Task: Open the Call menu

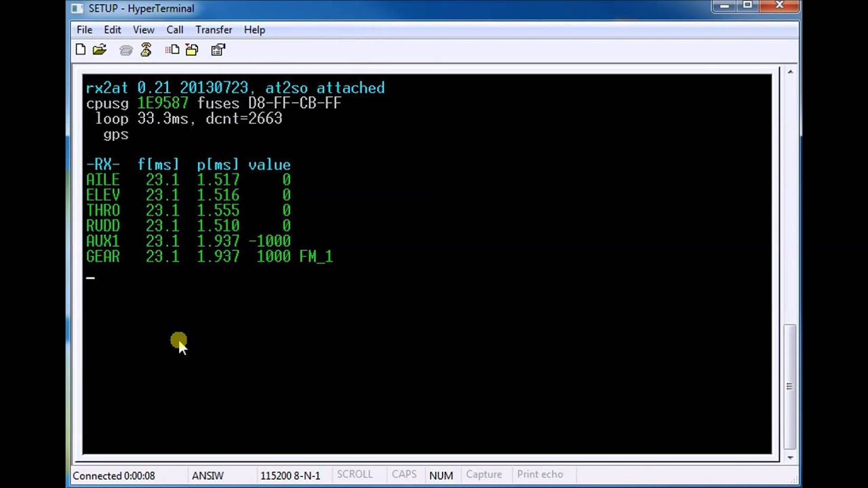Action: (175, 30)
